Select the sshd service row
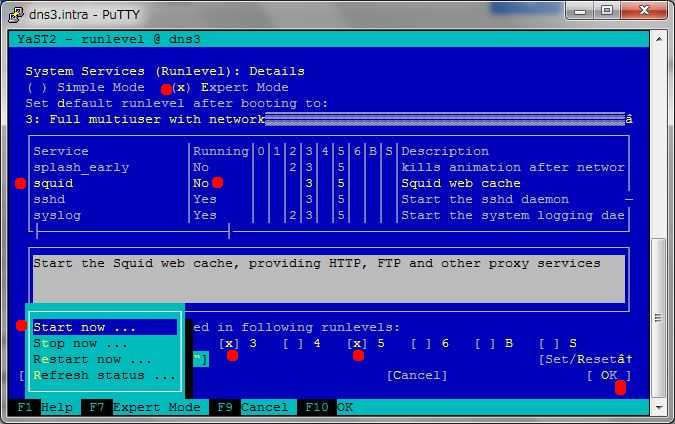Viewport: 675px width, 424px height. tap(328, 199)
